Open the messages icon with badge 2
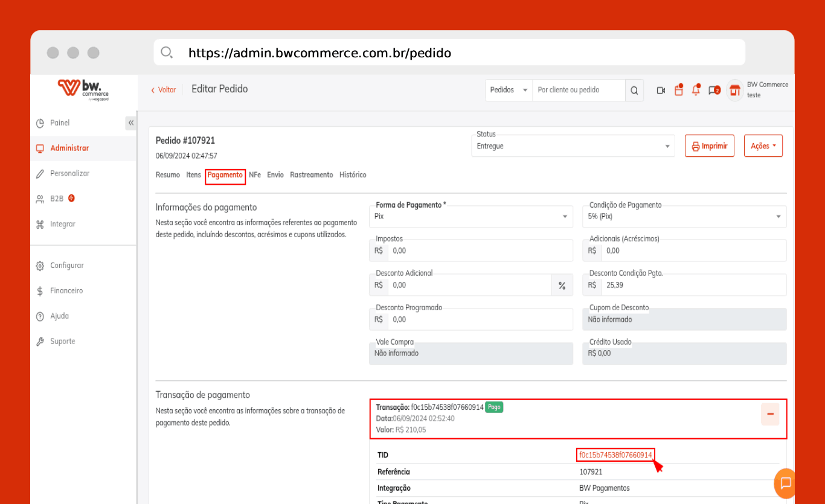Screen dimensions: 825x504 click(714, 91)
